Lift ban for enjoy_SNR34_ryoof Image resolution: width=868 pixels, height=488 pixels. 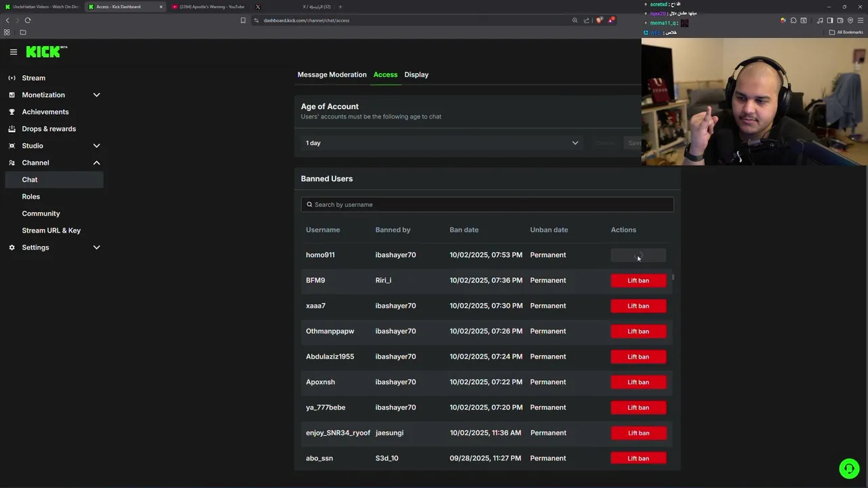(638, 433)
